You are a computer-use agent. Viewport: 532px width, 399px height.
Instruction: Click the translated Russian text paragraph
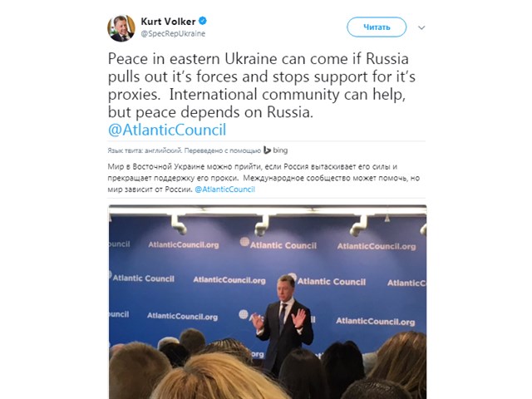[x=264, y=178]
